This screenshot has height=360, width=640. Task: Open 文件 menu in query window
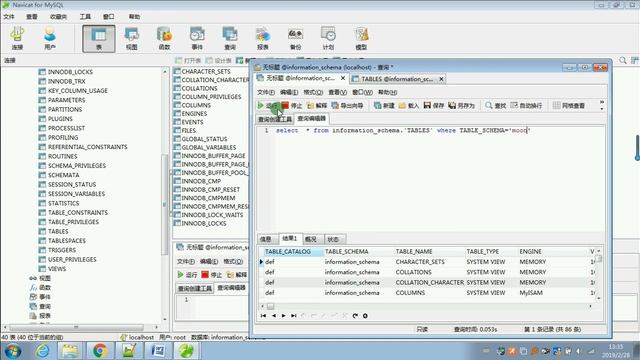point(266,92)
